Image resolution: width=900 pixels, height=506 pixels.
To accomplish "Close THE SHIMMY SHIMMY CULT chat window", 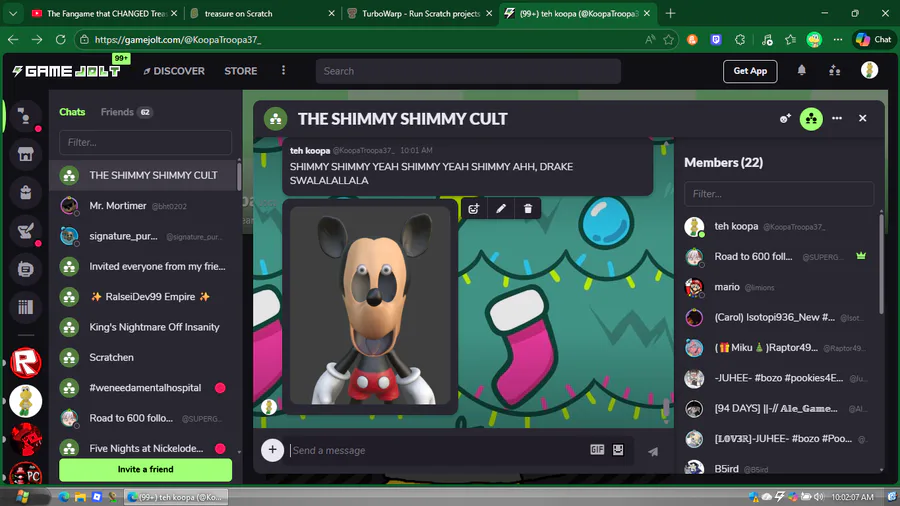I will coord(862,118).
